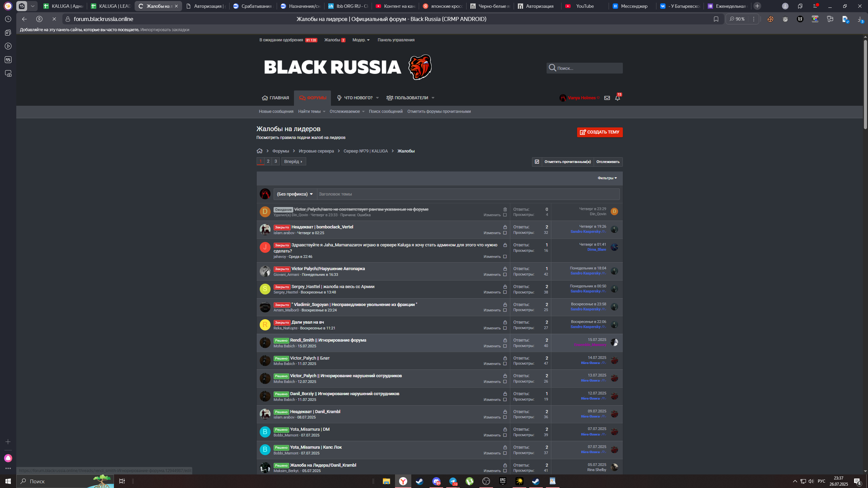
Task: Click the forum search magnifier icon
Action: (x=552, y=68)
